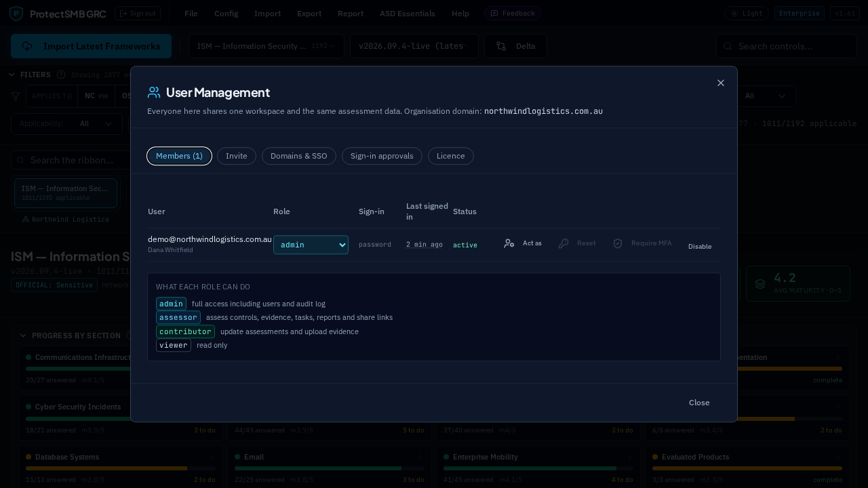
Task: Open the File menu
Action: [191, 14]
